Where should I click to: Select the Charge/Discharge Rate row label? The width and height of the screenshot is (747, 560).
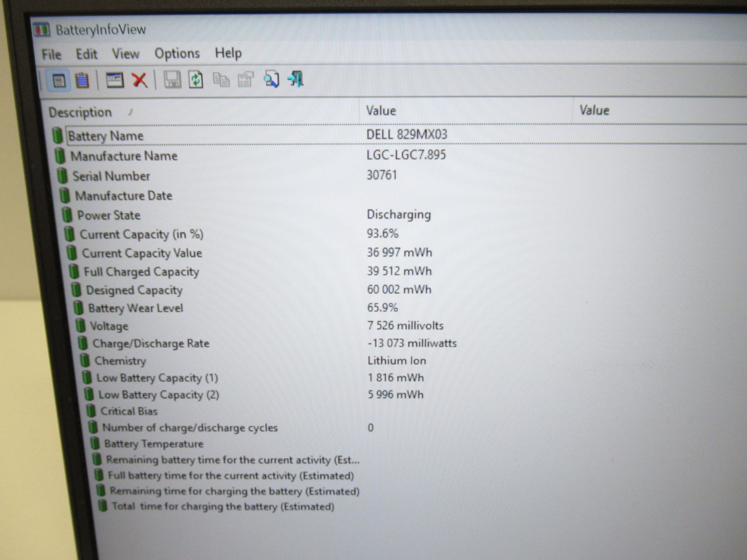coord(151,343)
